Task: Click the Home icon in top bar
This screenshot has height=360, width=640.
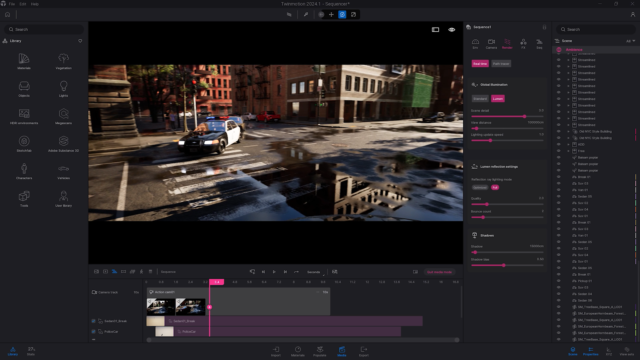Action: [7, 15]
